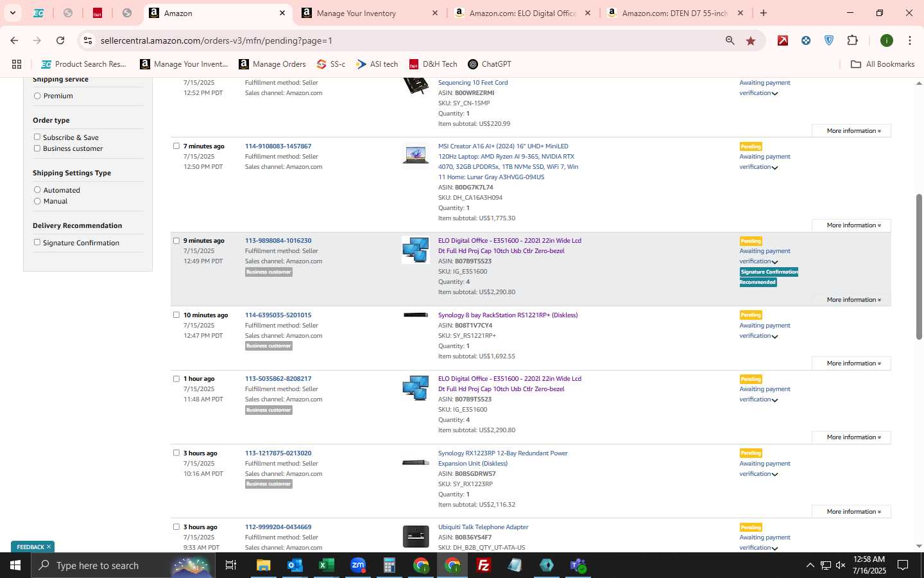Open Chrome profile avatar
This screenshot has height=578, width=924.
click(887, 40)
